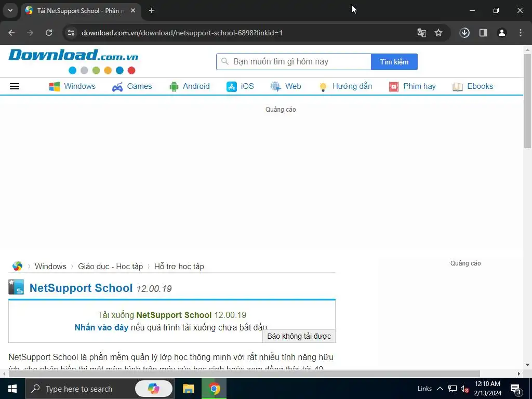Bookmark this page with the star icon
Viewport: 532px width, 399px height.
[438, 33]
